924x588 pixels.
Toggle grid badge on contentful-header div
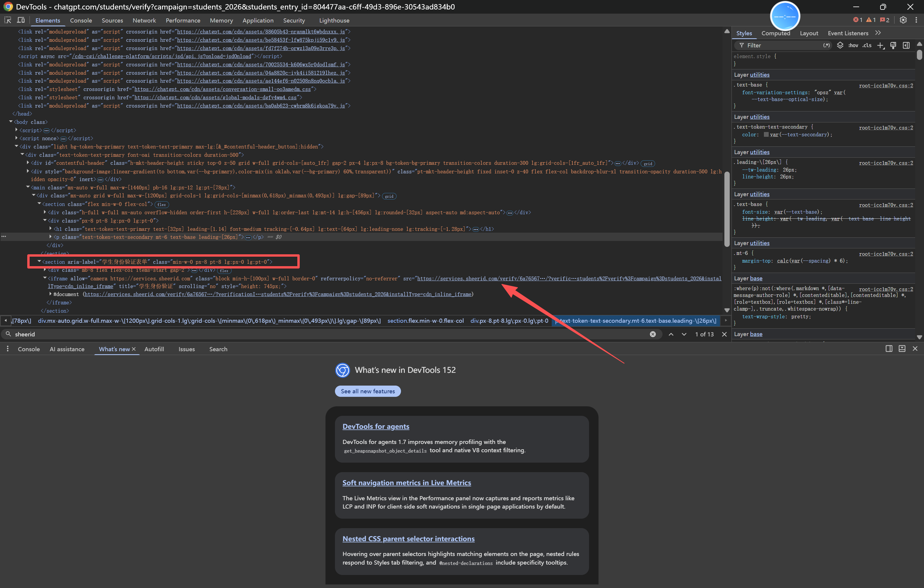(x=648, y=164)
